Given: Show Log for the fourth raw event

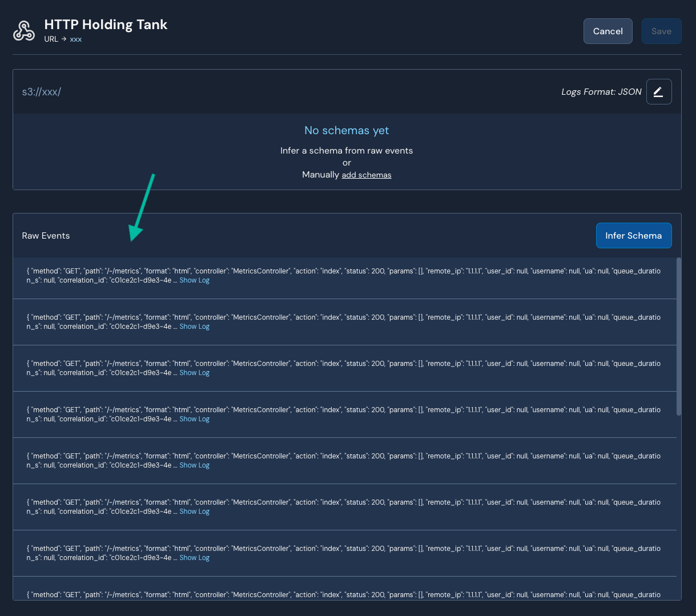Looking at the screenshot, I should click(x=194, y=418).
